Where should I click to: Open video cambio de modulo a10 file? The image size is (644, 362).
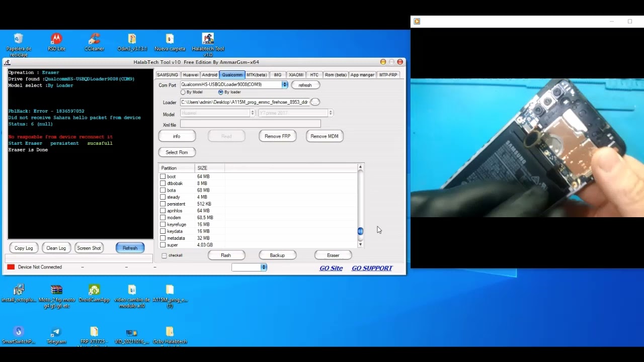click(132, 296)
